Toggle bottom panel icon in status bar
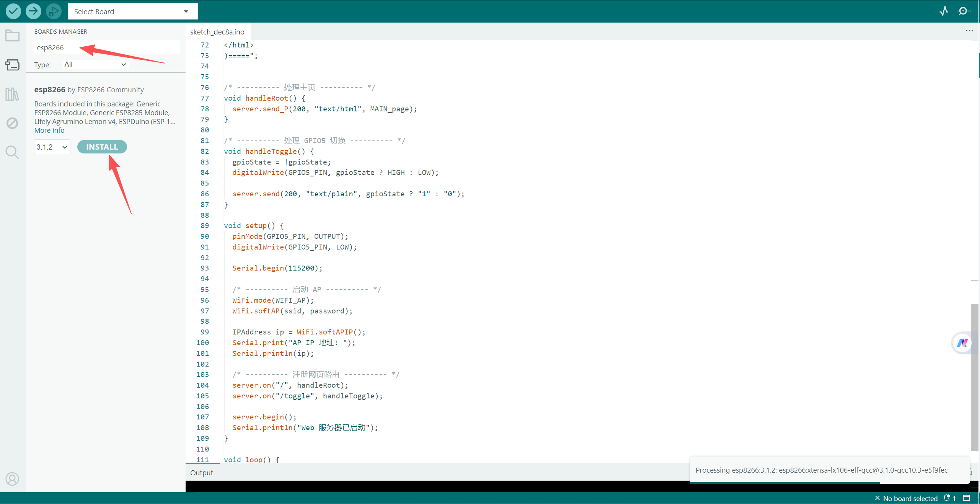The image size is (980, 504). [x=967, y=498]
